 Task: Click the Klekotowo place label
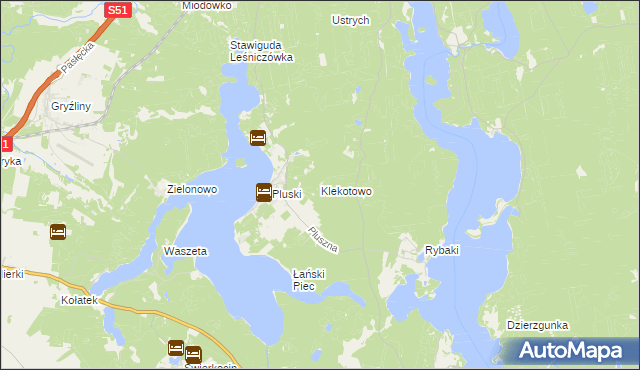pos(346,191)
